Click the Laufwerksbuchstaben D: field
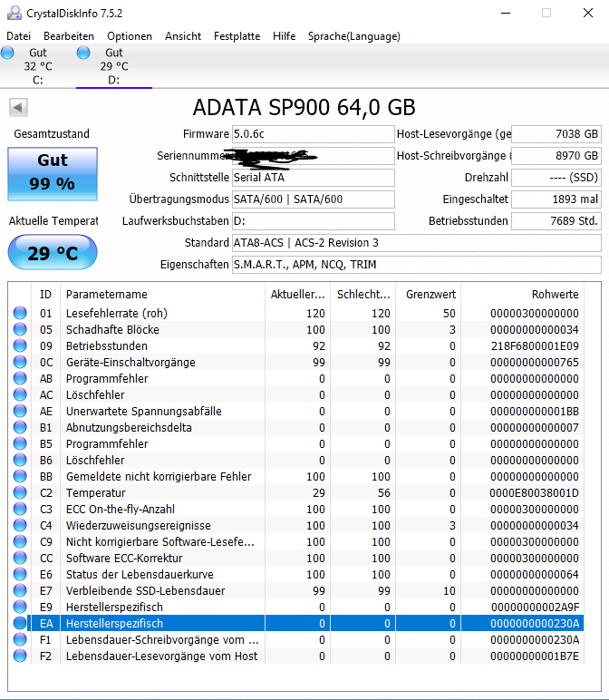 pos(314,221)
